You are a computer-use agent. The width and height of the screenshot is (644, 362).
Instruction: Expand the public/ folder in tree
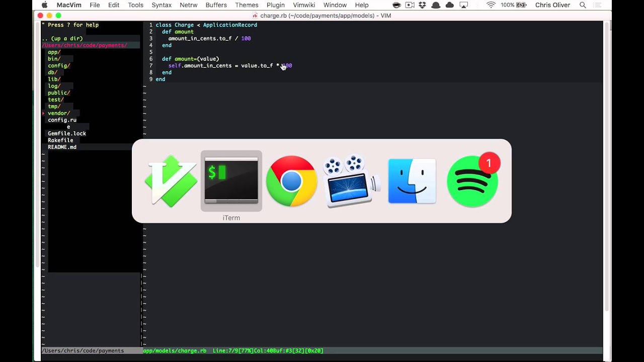pyautogui.click(x=59, y=93)
